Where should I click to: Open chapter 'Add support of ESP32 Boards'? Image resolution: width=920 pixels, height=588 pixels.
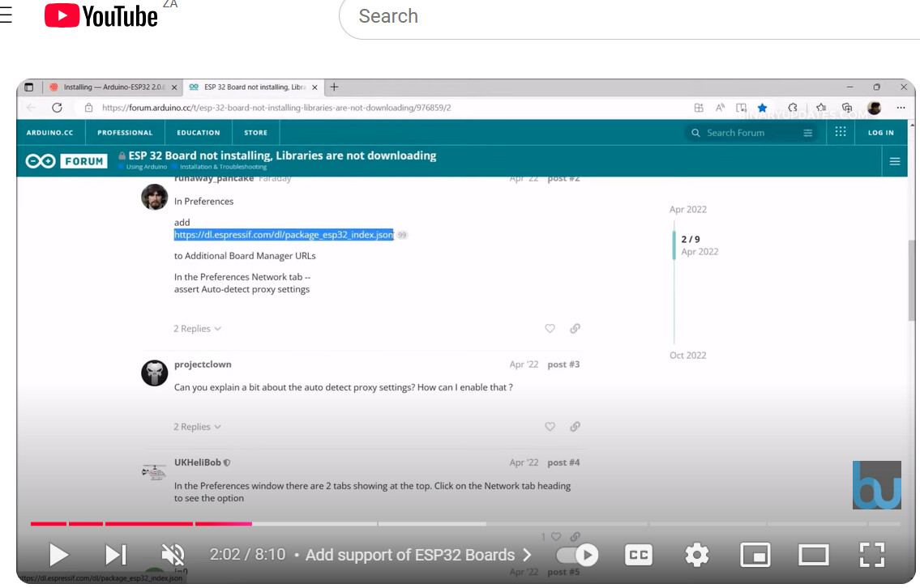pyautogui.click(x=418, y=555)
